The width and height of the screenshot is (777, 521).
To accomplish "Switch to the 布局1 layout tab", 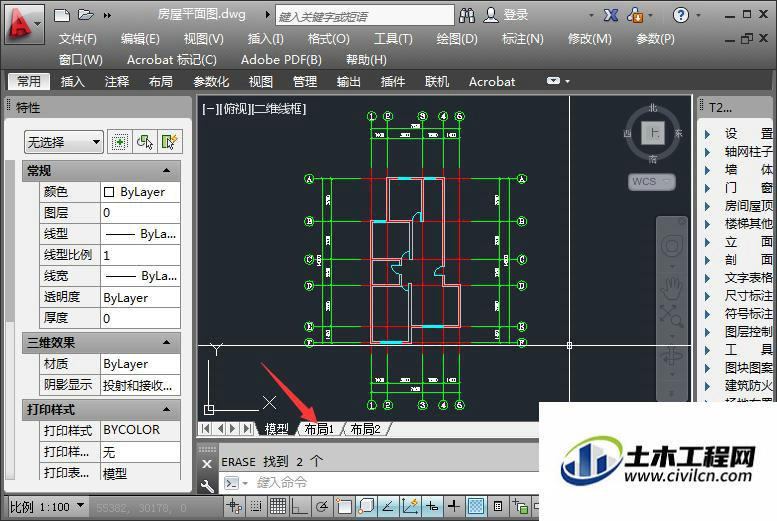I will pos(319,429).
